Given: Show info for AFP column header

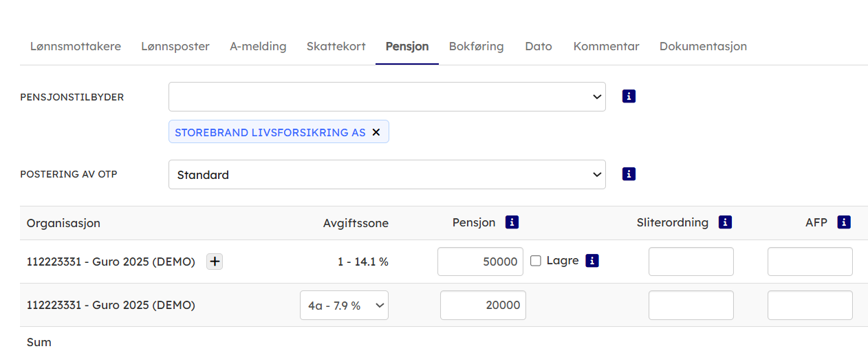Looking at the screenshot, I should point(844,222).
